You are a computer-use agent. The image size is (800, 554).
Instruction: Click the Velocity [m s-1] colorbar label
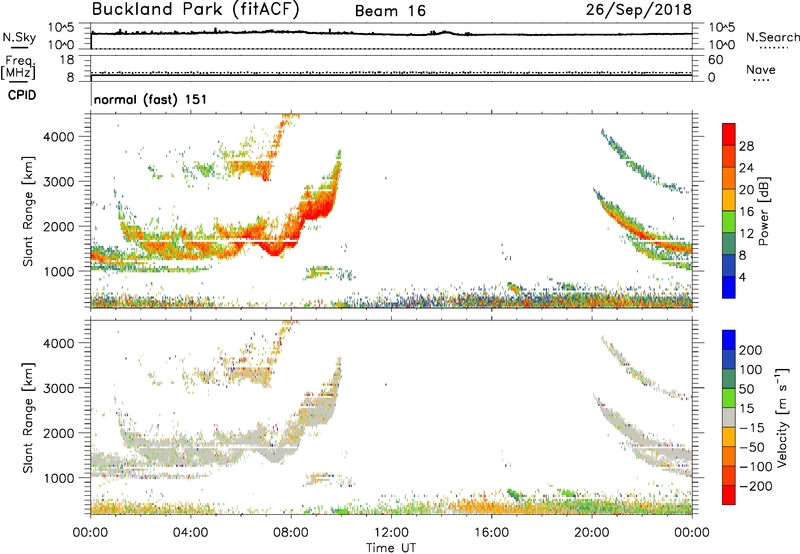pos(782,417)
